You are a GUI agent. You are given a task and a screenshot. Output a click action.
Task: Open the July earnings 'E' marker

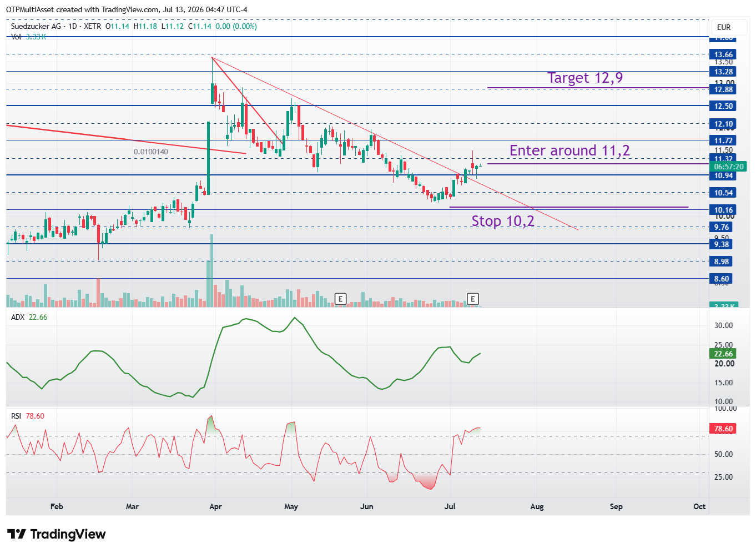click(472, 299)
